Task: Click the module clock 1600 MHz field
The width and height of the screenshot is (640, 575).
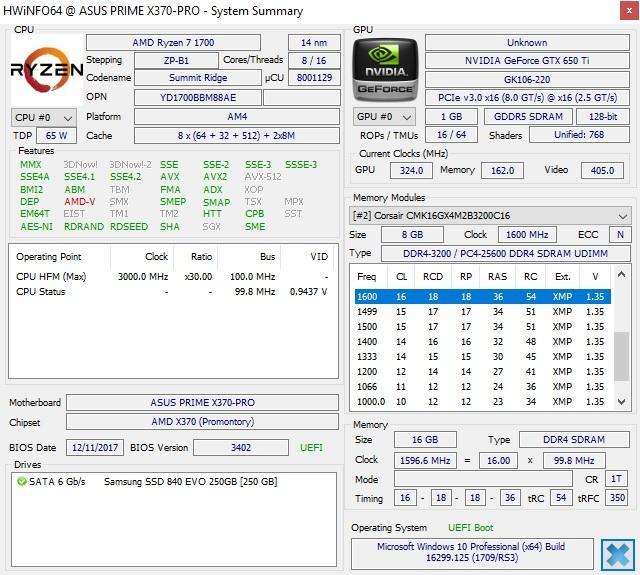Action: (x=527, y=235)
